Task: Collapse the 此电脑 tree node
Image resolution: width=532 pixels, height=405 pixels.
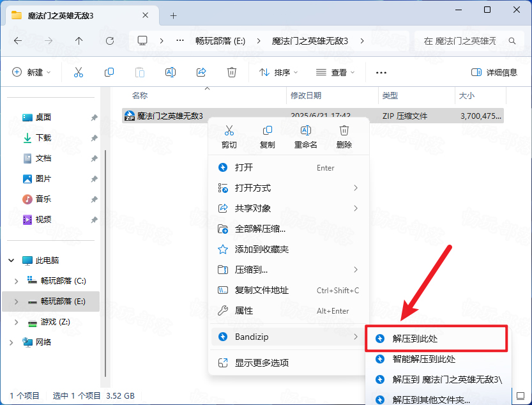Action: point(11,261)
